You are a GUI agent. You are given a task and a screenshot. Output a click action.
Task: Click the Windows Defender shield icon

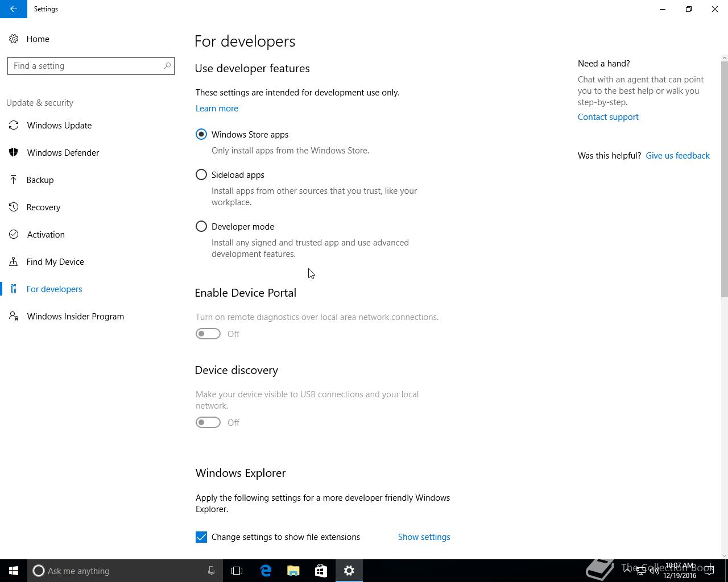(14, 153)
